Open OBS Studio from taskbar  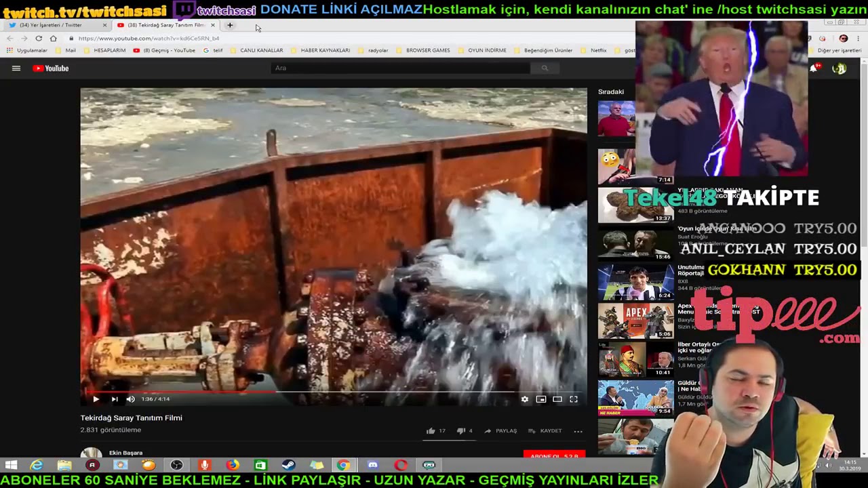click(x=176, y=465)
